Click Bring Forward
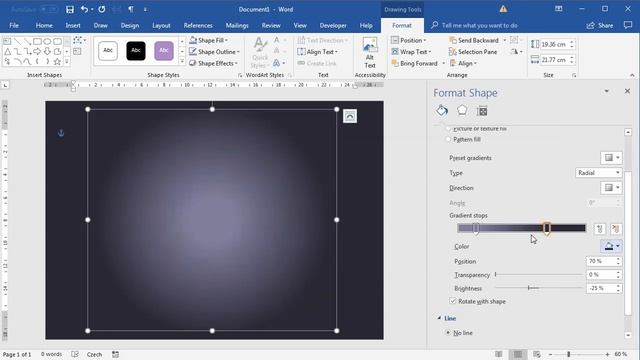The height and width of the screenshot is (360, 640). coord(415,63)
